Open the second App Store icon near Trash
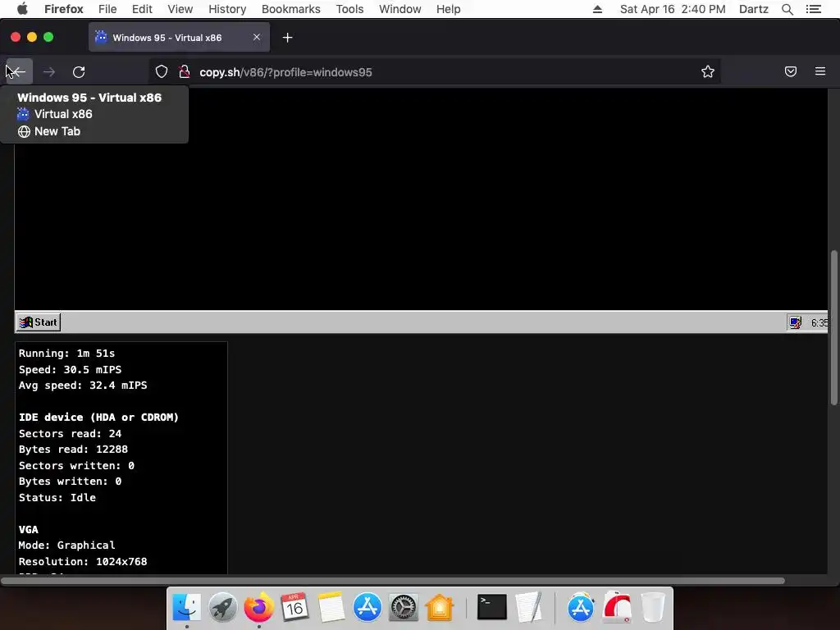Viewport: 840px width, 630px height. [581, 607]
